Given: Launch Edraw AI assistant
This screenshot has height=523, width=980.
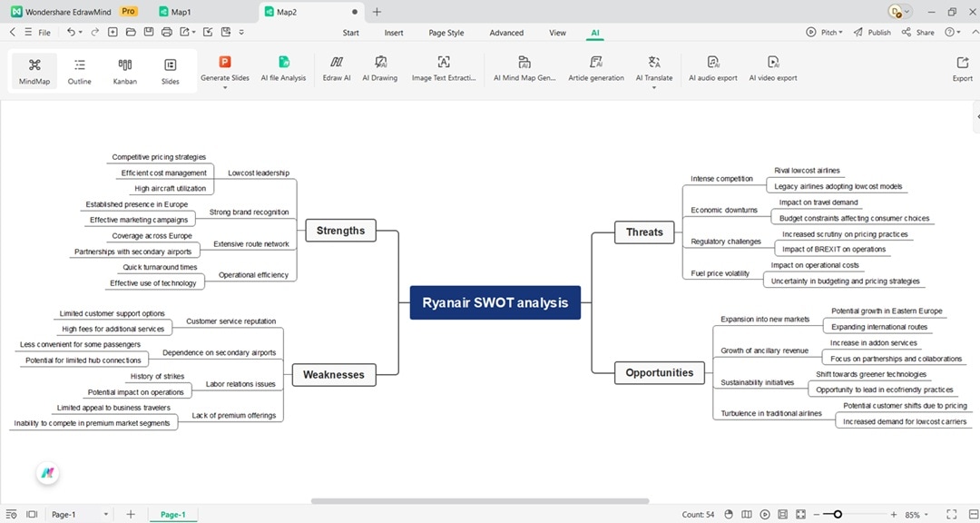Looking at the screenshot, I should tap(337, 69).
